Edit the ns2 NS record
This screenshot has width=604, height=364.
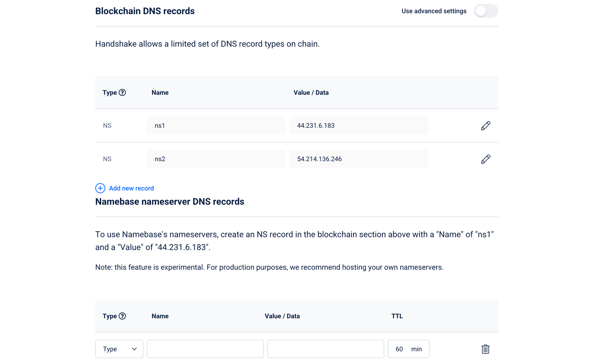pos(485,159)
